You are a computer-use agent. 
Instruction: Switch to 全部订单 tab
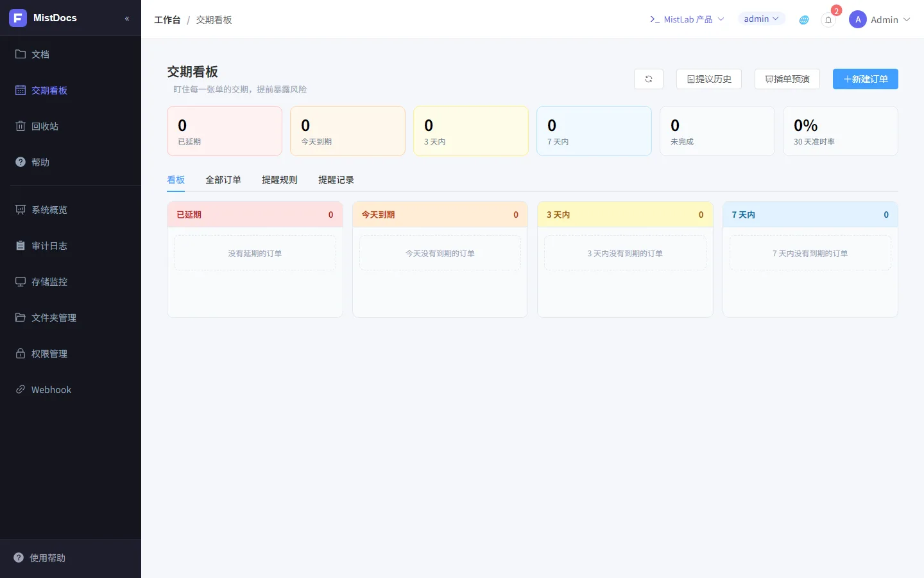pos(223,180)
